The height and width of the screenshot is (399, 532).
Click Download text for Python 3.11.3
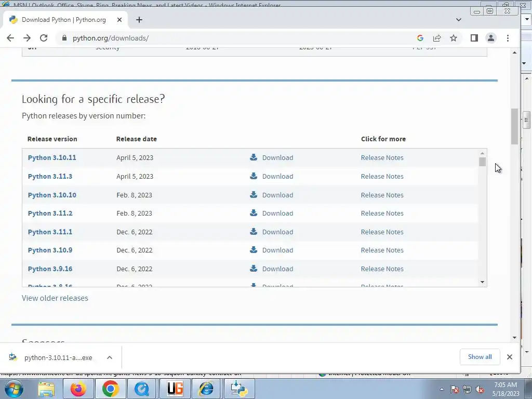click(x=277, y=177)
